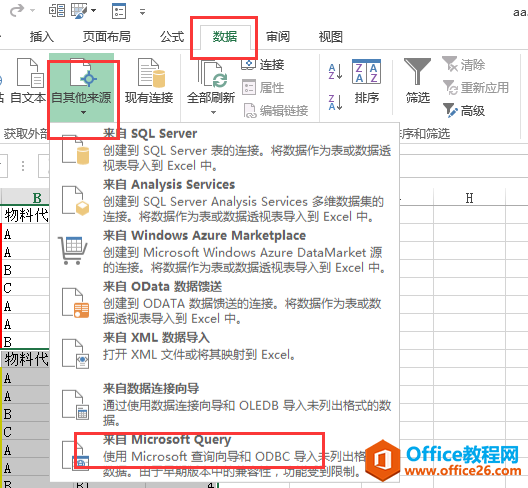Click the OData feed document icon
528x488 pixels.
pyautogui.click(x=75, y=303)
